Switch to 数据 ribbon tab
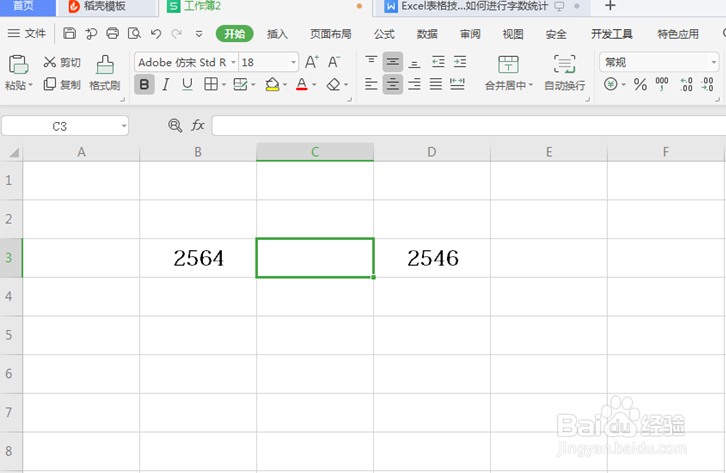Screen dimensions: 726x473 427,34
